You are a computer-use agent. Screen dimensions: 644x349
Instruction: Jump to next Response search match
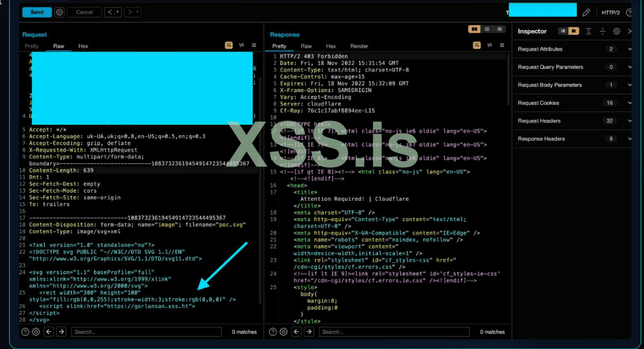tap(309, 332)
